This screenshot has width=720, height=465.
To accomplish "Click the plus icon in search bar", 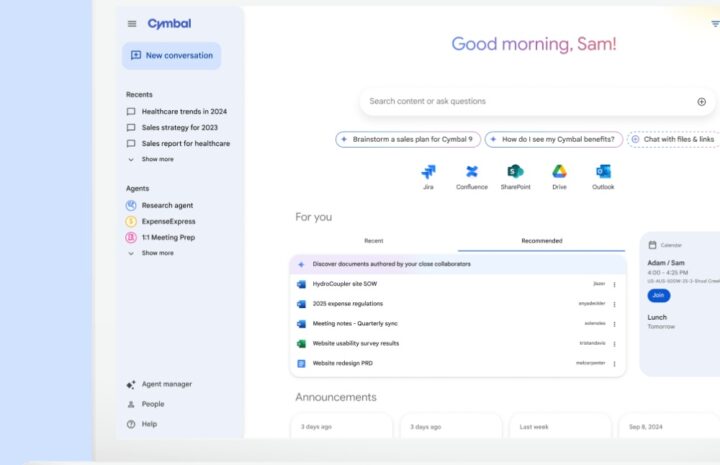I will [x=702, y=102].
